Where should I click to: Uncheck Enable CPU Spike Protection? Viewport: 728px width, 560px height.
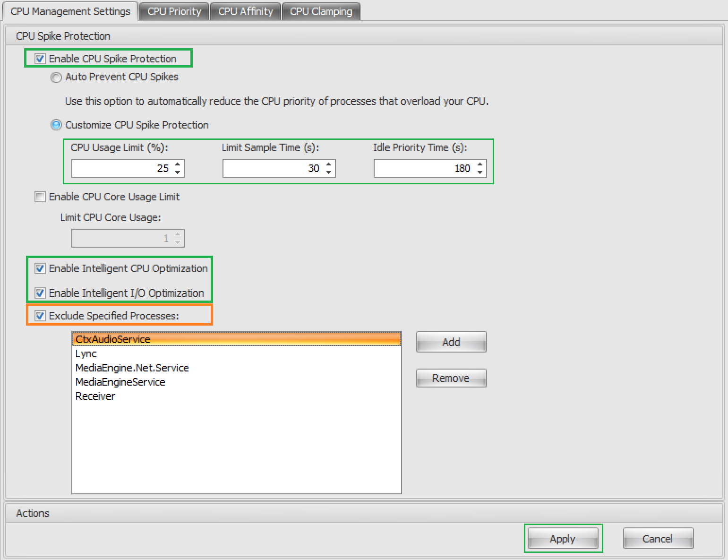point(41,59)
